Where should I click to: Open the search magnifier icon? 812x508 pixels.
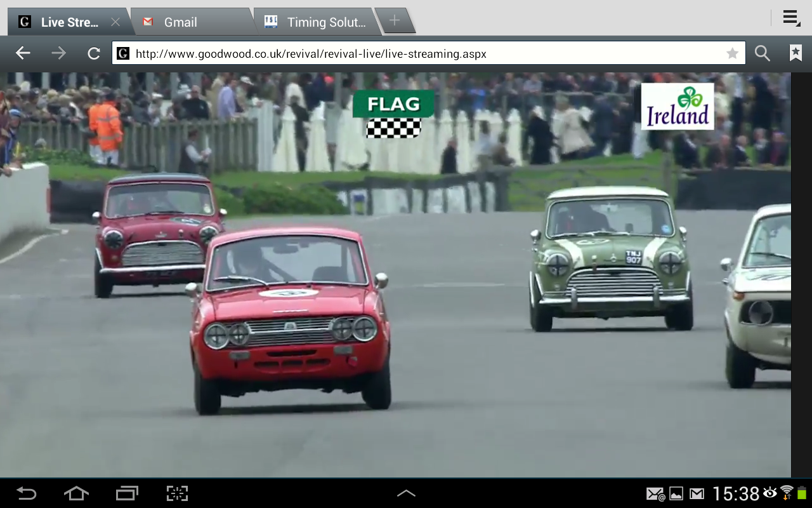[x=762, y=53]
